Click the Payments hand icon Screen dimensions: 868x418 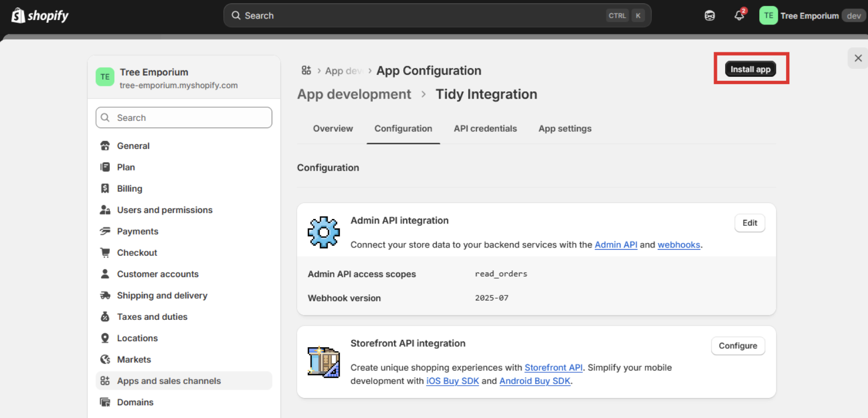click(x=105, y=231)
